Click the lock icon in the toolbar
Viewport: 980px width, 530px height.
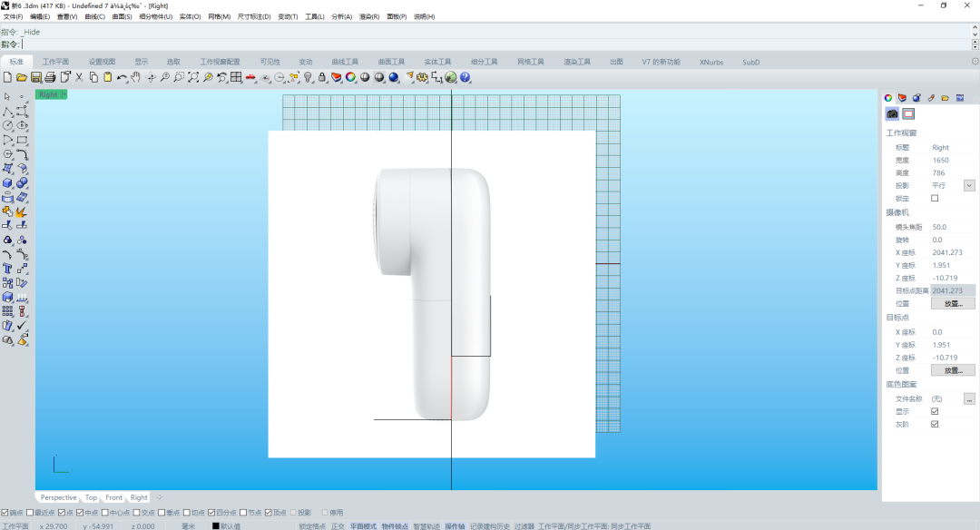click(322, 77)
